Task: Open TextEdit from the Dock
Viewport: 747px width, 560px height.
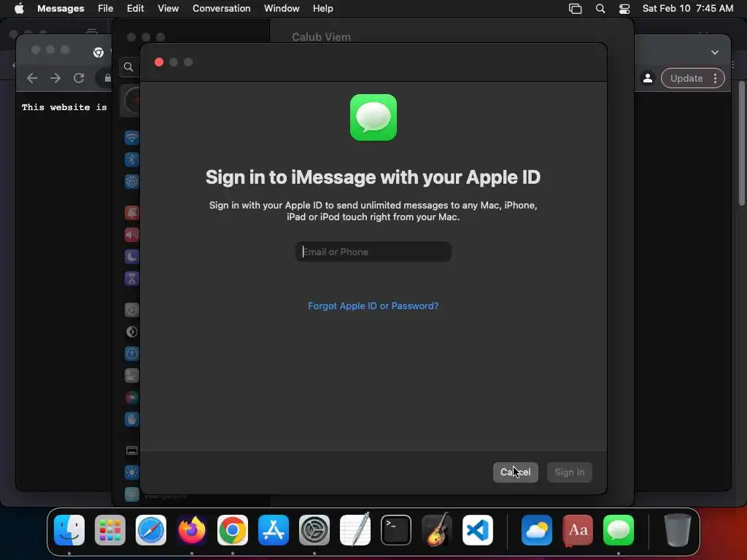Action: click(x=355, y=530)
